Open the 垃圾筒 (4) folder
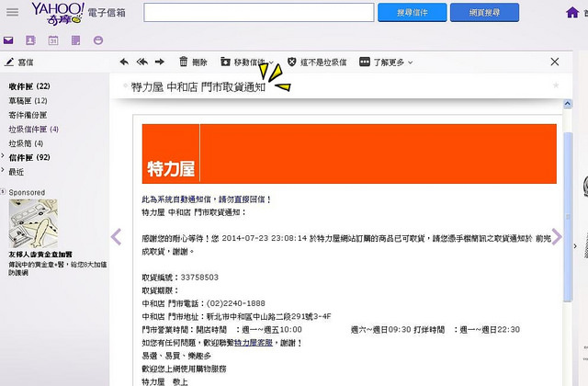The height and width of the screenshot is (386, 588). pos(26,143)
